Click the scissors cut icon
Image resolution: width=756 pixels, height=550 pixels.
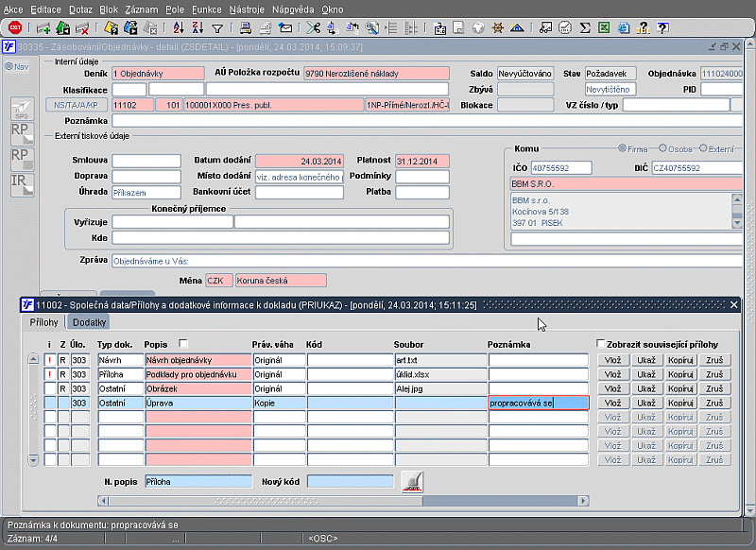(314, 27)
